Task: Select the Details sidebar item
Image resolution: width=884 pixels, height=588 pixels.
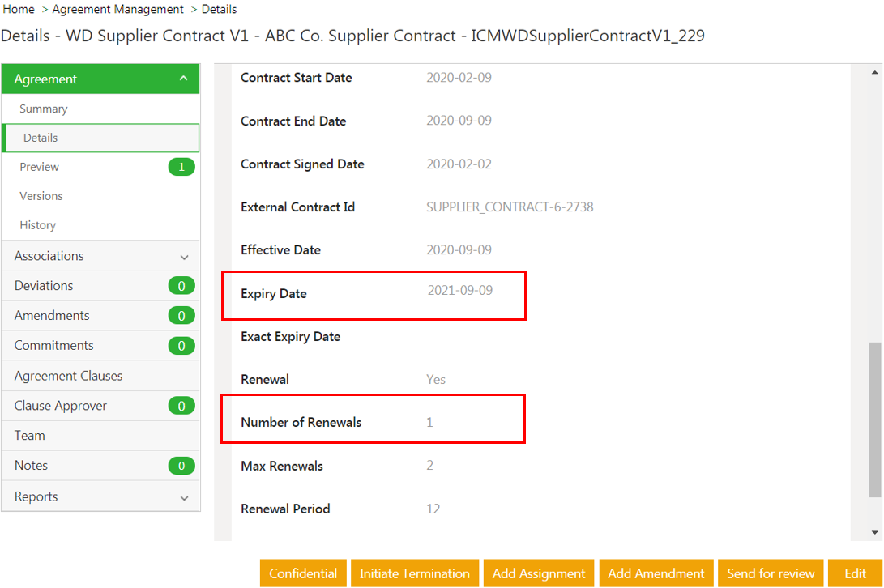Action: (41, 138)
